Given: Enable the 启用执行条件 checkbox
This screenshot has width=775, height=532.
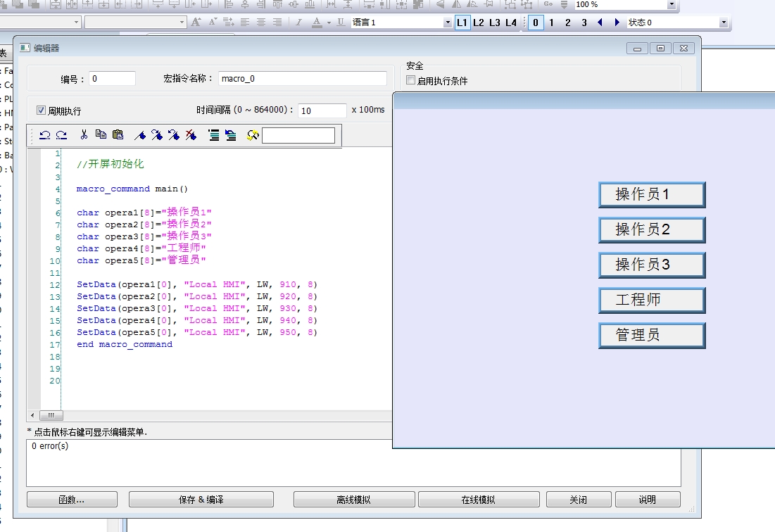Looking at the screenshot, I should click(x=411, y=81).
